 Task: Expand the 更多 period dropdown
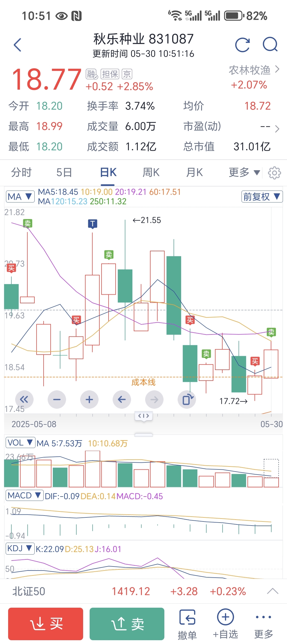[244, 172]
